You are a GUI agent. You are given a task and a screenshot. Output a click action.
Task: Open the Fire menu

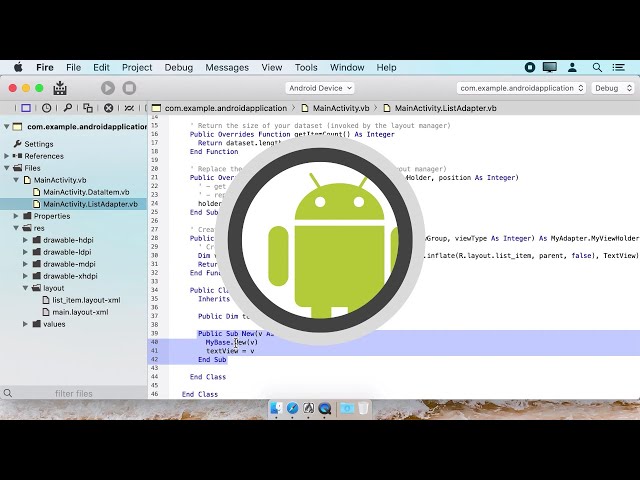point(44,67)
